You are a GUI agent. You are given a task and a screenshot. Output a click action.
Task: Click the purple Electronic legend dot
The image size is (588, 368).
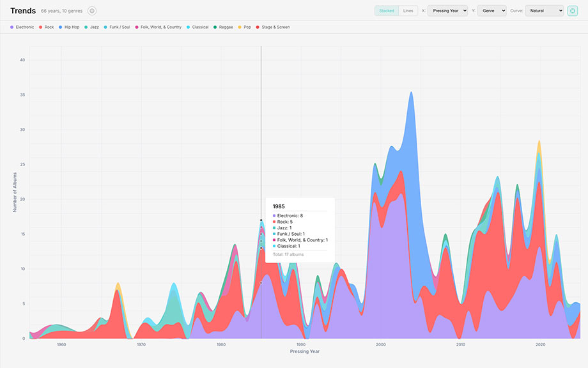coord(12,27)
